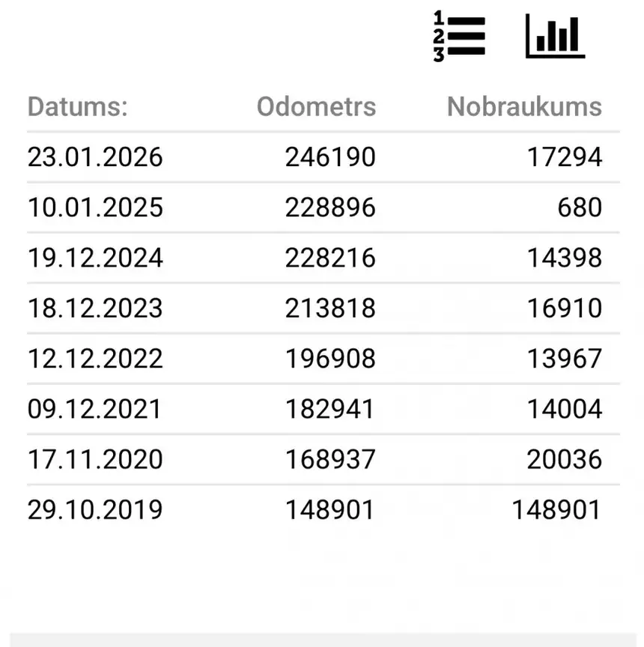
Task: Choose the 12.12.2022 row
Action: click(323, 359)
